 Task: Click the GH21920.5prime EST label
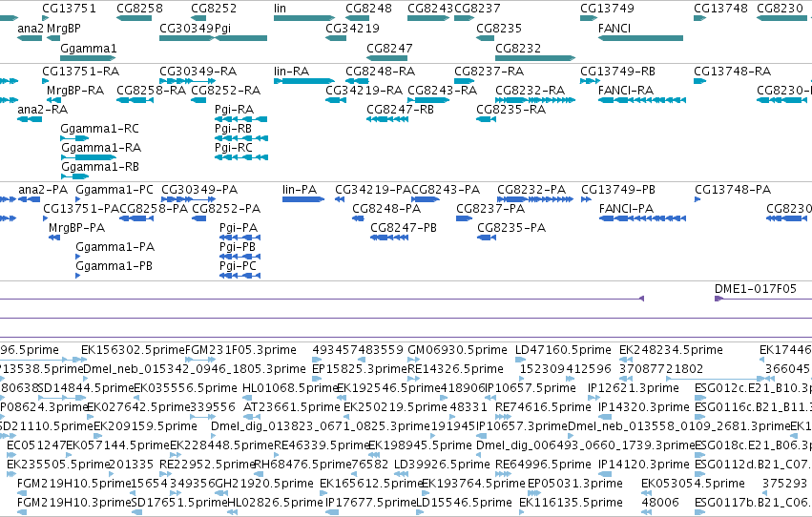coord(264,484)
